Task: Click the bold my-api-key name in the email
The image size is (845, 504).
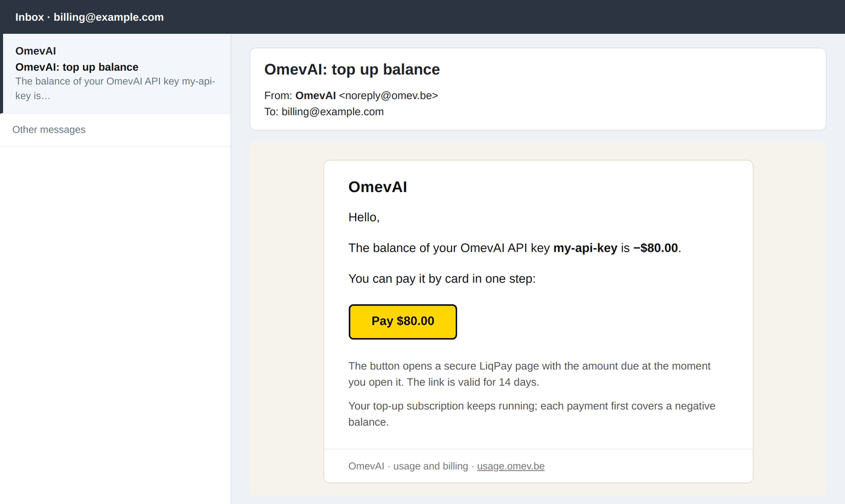Action: tap(585, 248)
